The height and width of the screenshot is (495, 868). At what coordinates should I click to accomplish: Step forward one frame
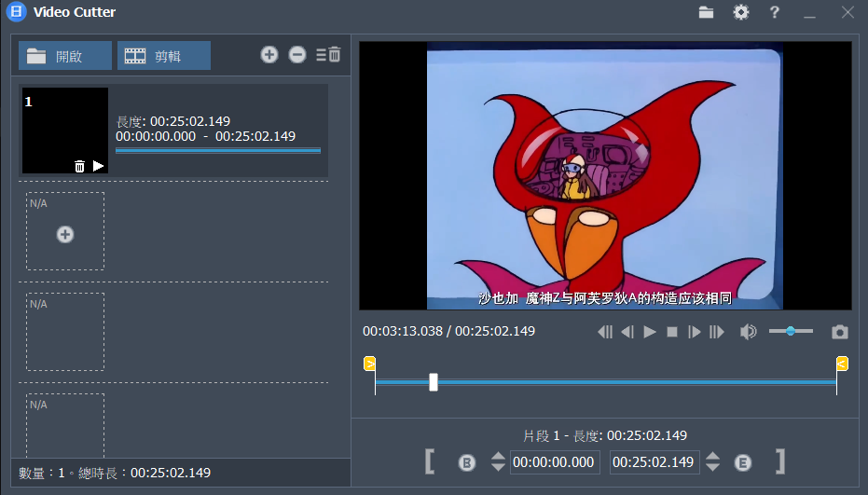point(695,332)
